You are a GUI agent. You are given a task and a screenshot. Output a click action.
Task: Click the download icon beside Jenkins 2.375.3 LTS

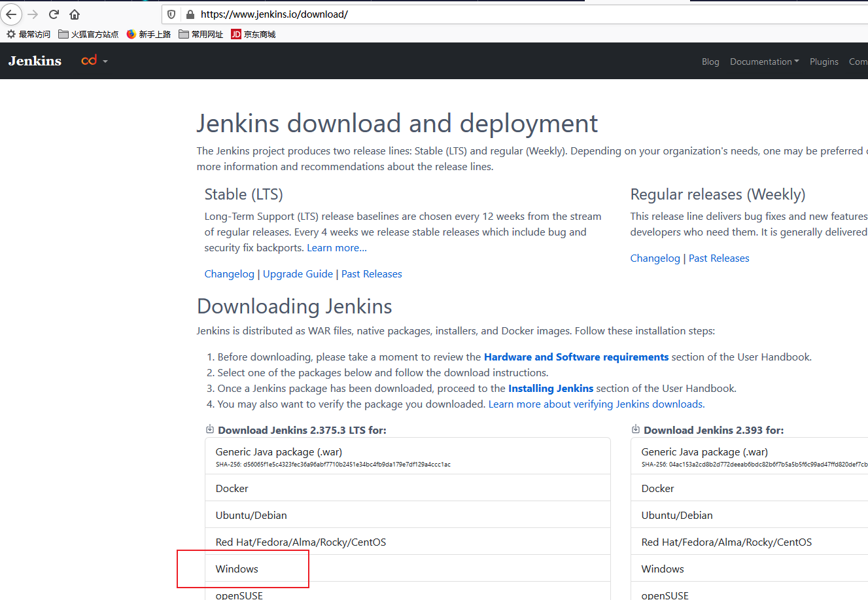point(209,428)
